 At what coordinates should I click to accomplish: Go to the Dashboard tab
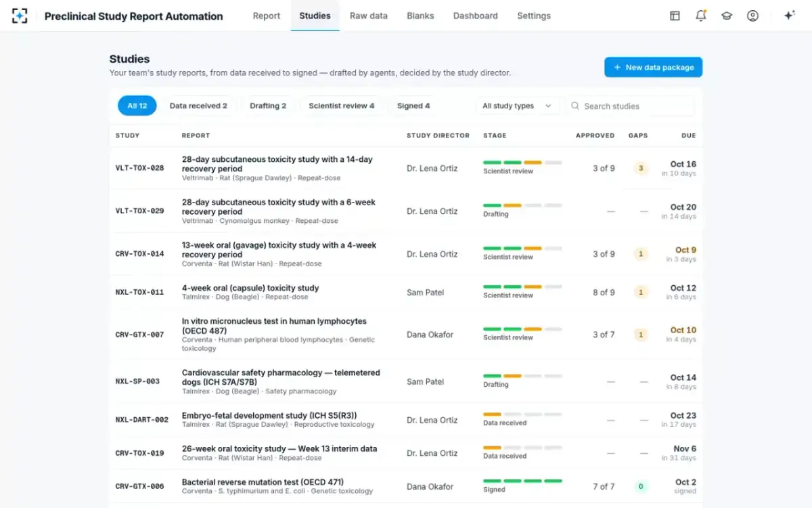coord(475,16)
